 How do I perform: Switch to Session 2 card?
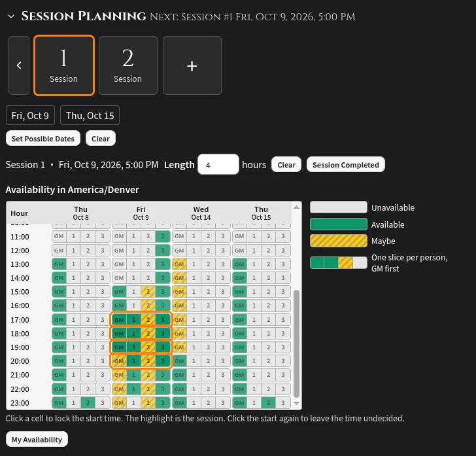point(128,65)
